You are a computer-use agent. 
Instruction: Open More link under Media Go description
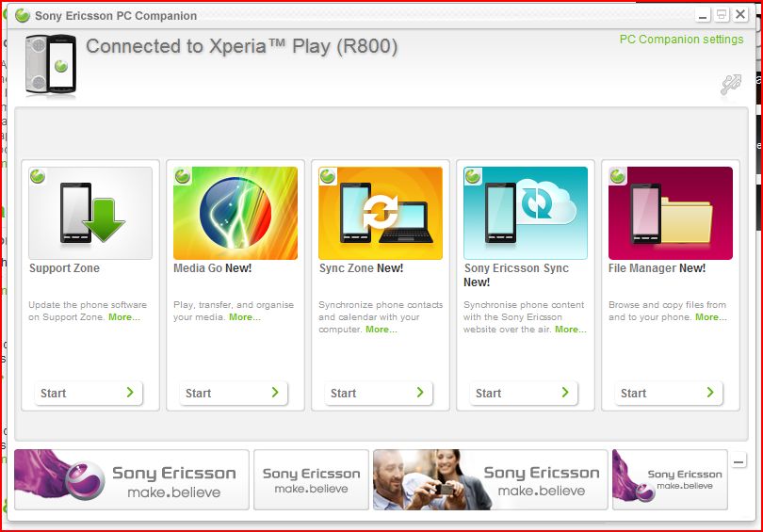click(x=245, y=317)
